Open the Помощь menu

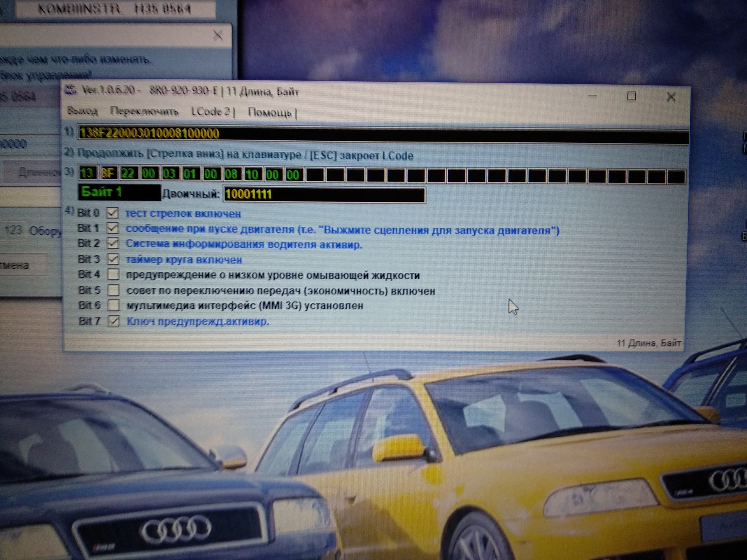click(270, 113)
